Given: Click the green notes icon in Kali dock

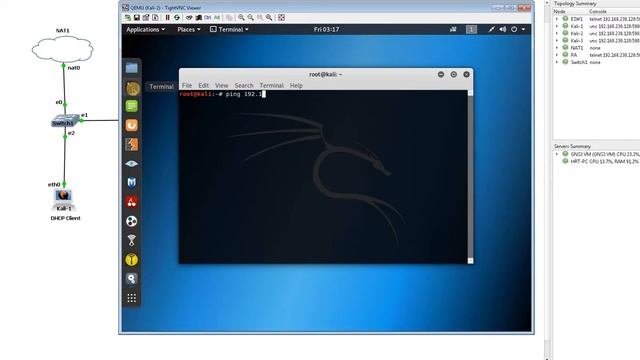Looking at the screenshot, I should click(x=131, y=107).
